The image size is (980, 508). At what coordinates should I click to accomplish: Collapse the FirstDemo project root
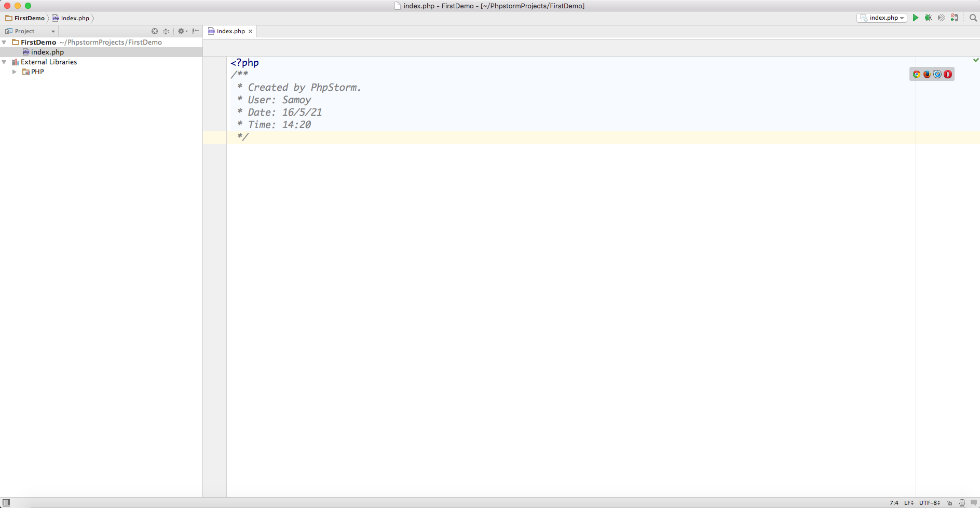[x=4, y=42]
